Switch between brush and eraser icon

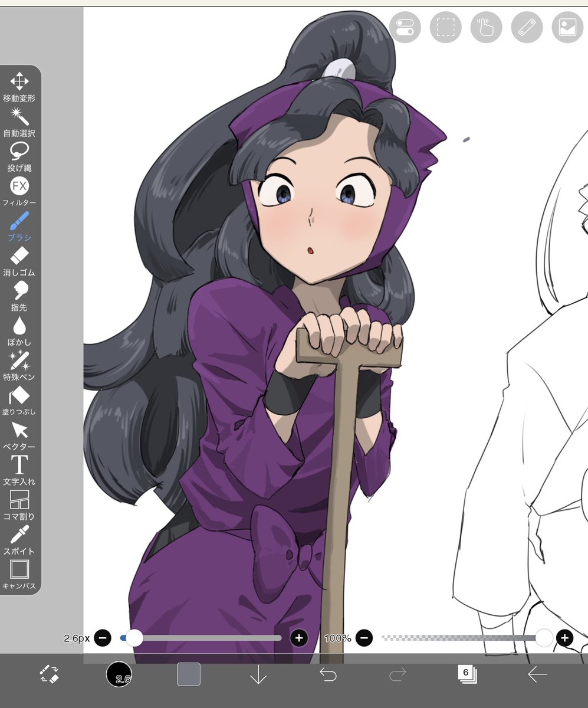tap(48, 674)
